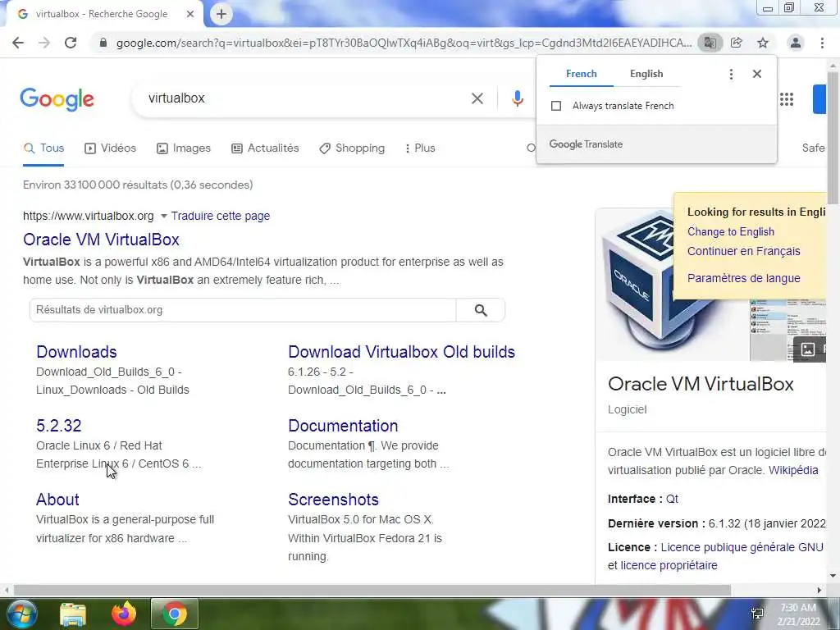The width and height of the screenshot is (840, 630).
Task: Go back using the browser back arrow
Action: 18,43
